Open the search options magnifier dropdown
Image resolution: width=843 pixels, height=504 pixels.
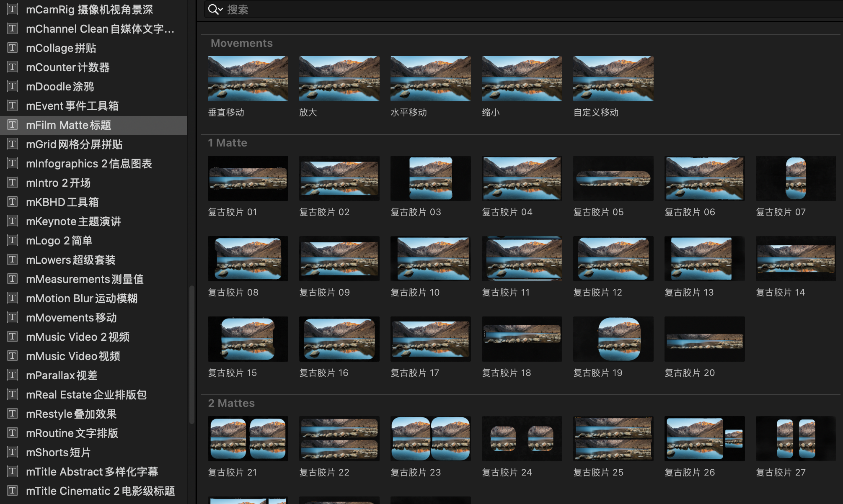point(215,9)
